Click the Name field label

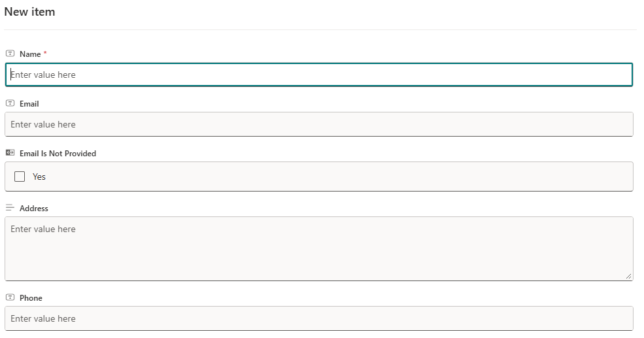coord(30,54)
